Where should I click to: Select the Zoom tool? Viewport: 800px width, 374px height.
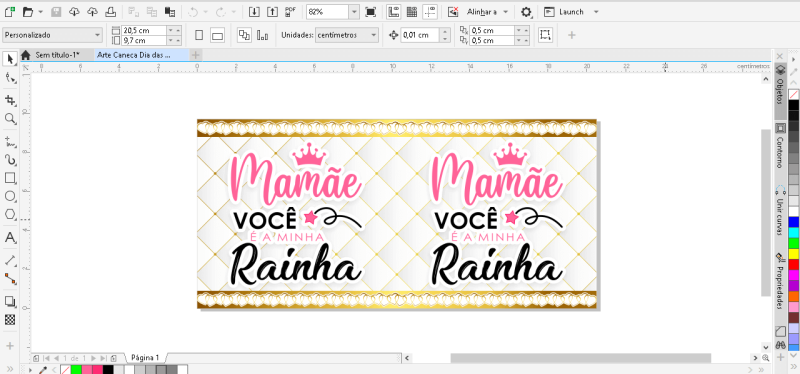[x=10, y=119]
